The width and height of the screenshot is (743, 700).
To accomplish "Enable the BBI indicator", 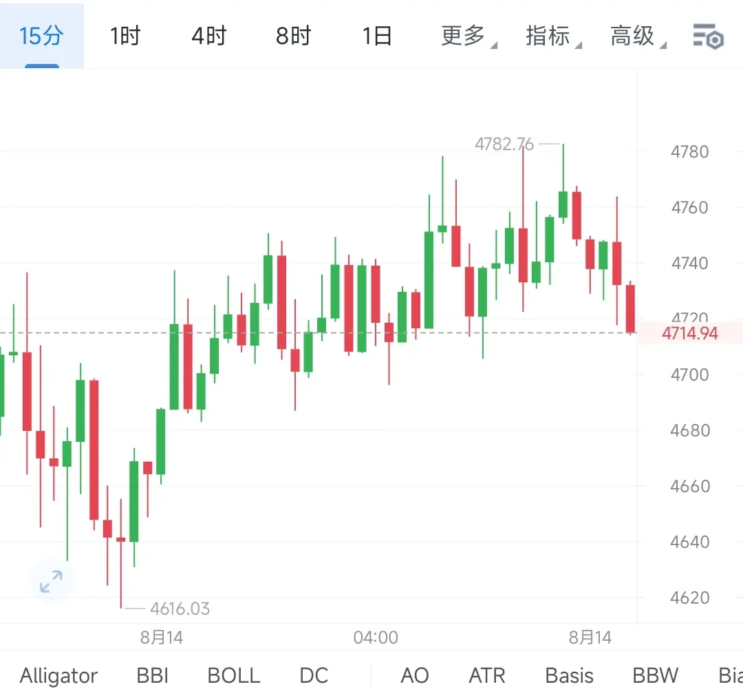I will (153, 675).
